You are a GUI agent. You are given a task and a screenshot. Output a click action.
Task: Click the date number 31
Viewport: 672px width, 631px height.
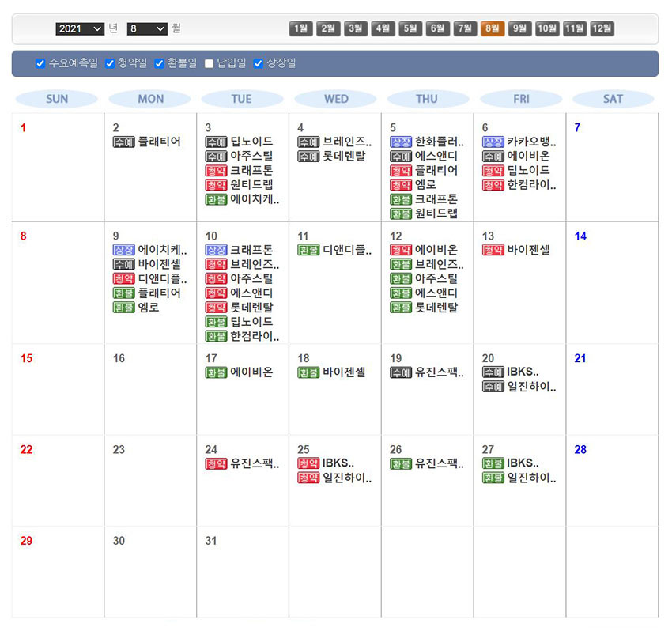pos(211,541)
